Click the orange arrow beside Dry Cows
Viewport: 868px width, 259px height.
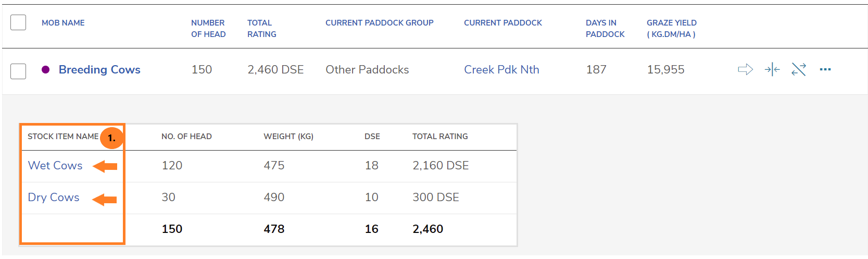(105, 199)
